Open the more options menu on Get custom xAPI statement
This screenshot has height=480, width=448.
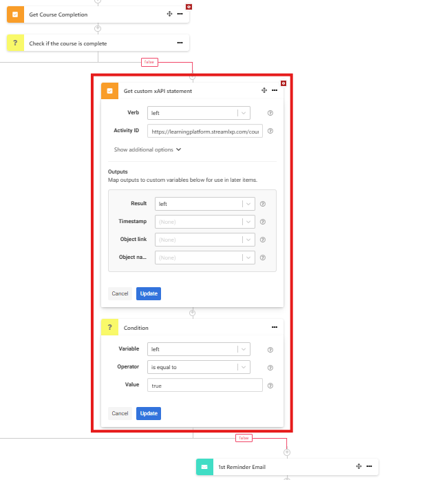tap(275, 90)
